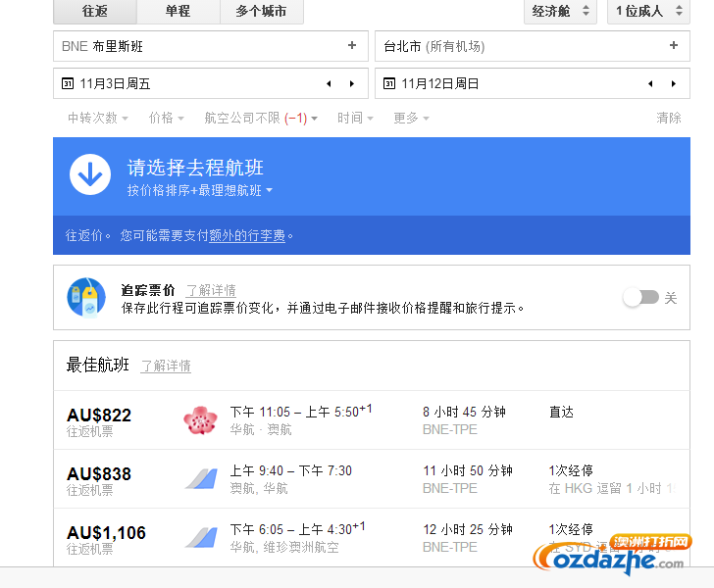Add another destination with plus icon

(674, 45)
